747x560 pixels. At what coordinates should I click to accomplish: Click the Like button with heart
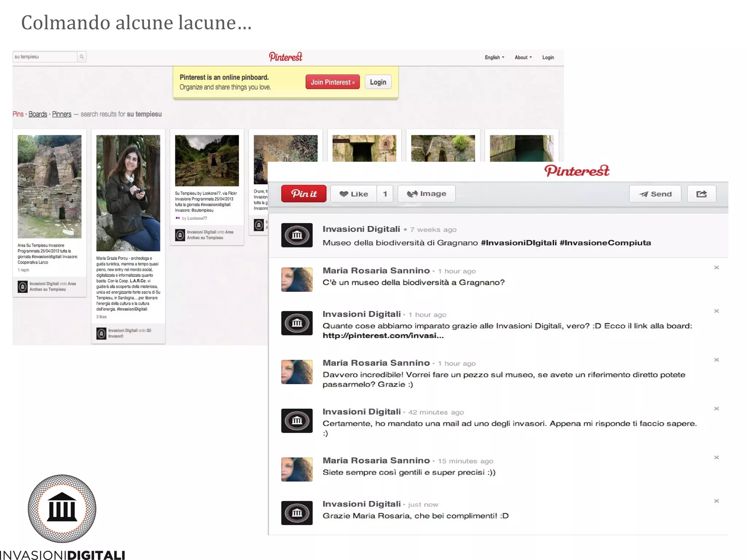tap(354, 194)
